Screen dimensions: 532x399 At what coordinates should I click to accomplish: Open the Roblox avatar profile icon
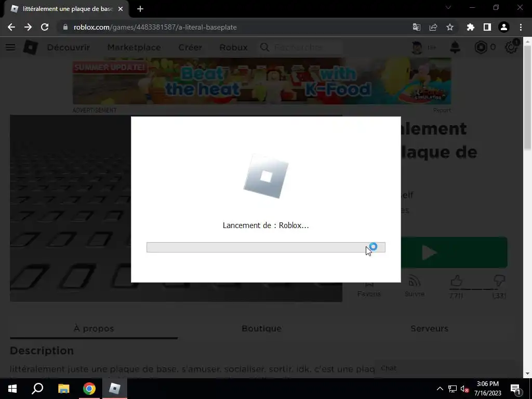tap(417, 47)
